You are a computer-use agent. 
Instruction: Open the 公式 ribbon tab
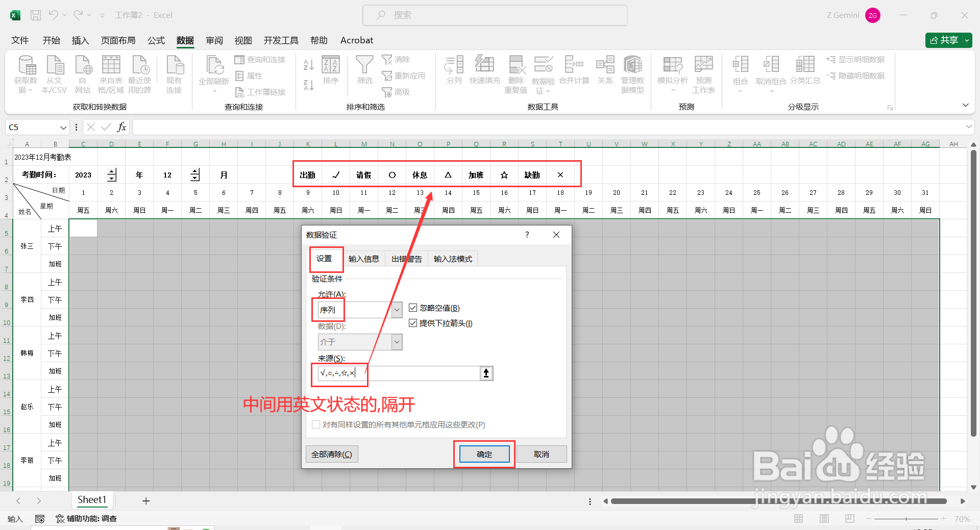click(156, 40)
